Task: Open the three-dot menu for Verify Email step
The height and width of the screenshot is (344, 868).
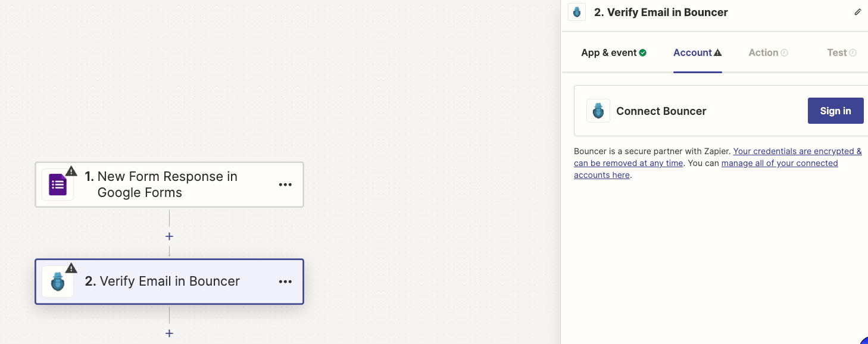Action: tap(285, 282)
